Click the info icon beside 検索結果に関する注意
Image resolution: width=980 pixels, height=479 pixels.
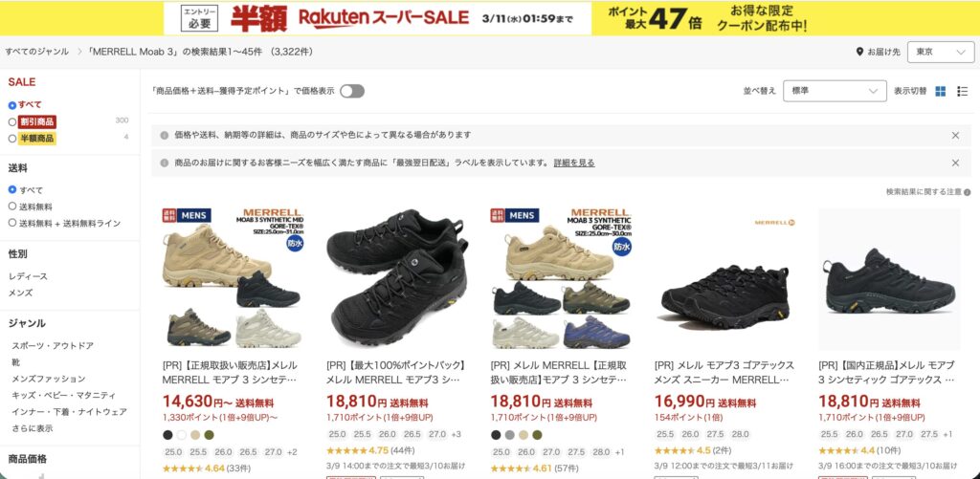coord(967,192)
